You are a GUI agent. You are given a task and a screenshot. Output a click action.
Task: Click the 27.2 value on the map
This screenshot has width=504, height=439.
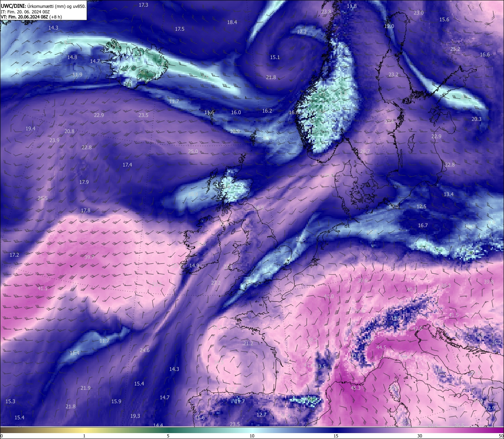216,283
